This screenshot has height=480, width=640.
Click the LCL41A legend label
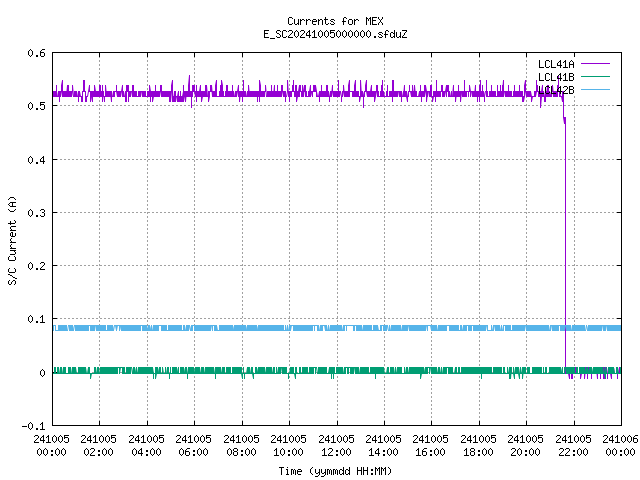coord(556,64)
